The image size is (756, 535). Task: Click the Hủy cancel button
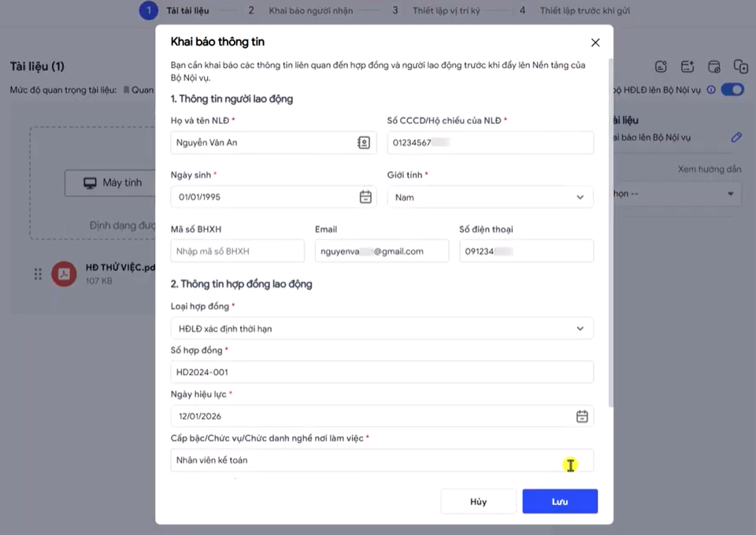[478, 502]
